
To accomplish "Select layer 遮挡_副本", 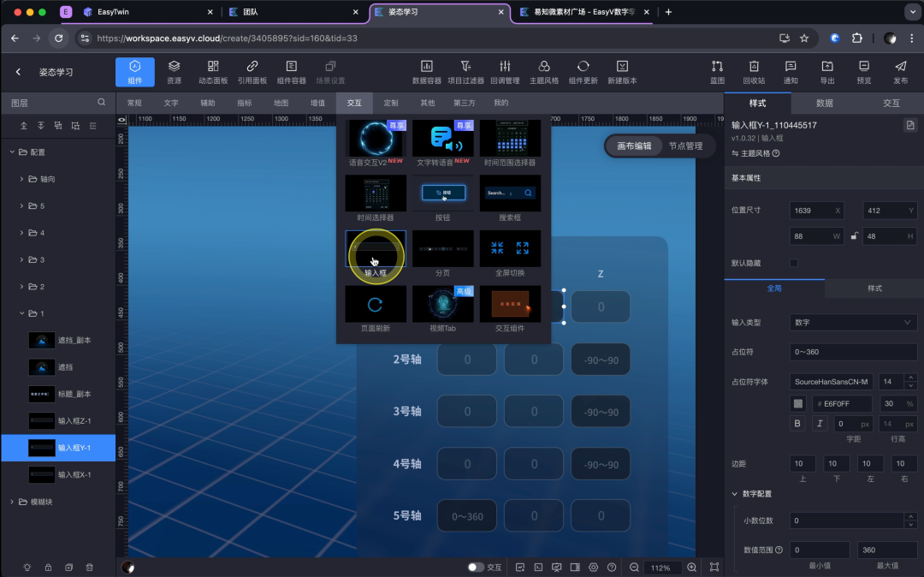I will pos(58,340).
